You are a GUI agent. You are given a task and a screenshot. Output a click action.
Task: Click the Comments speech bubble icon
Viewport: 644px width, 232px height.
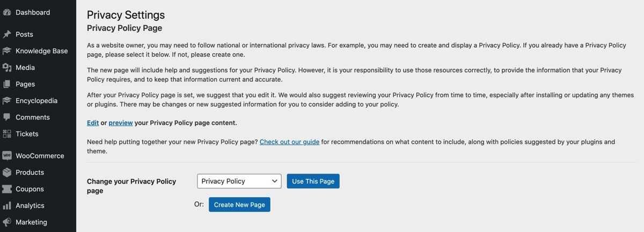tap(7, 117)
